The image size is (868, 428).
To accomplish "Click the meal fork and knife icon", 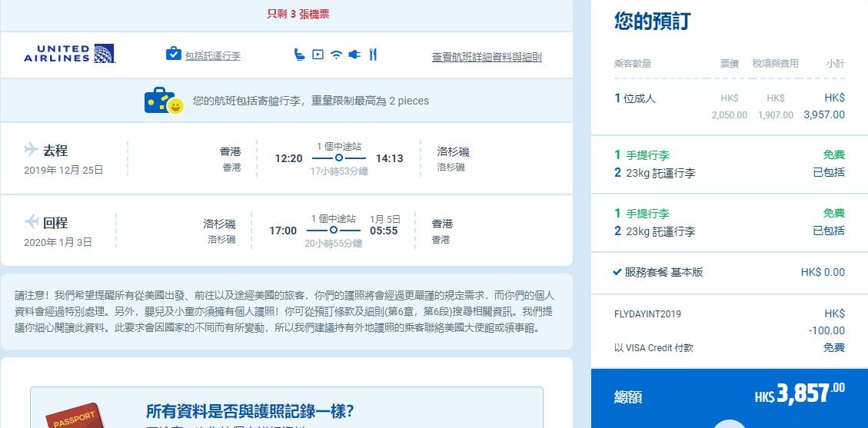I will pyautogui.click(x=373, y=55).
